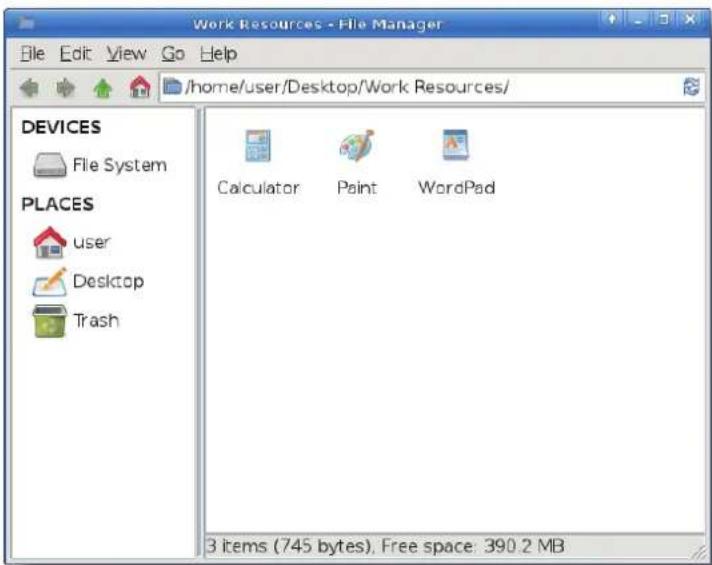
Task: Click the PLACES section header
Action: point(58,204)
